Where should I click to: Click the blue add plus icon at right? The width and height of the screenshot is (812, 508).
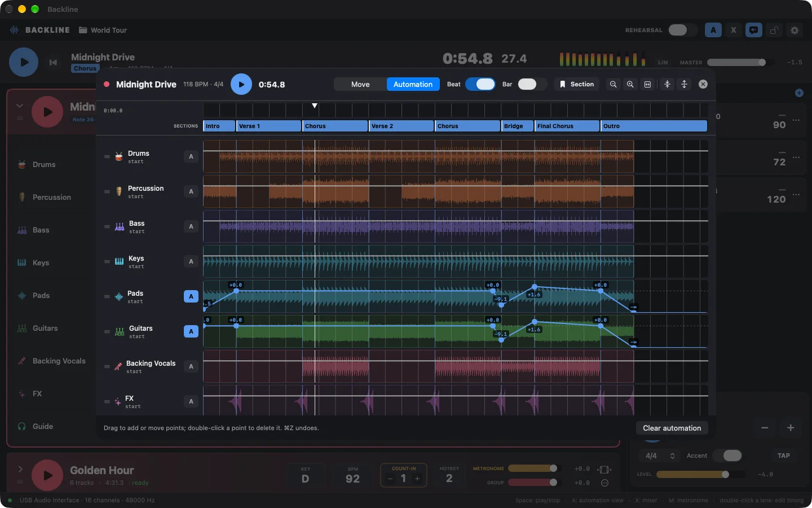click(x=799, y=93)
